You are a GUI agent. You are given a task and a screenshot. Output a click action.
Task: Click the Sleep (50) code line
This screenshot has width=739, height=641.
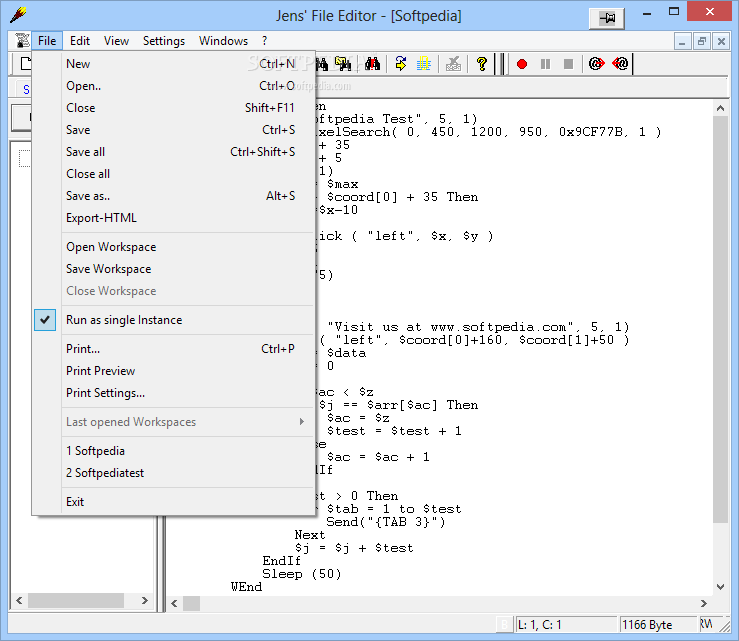pos(302,574)
